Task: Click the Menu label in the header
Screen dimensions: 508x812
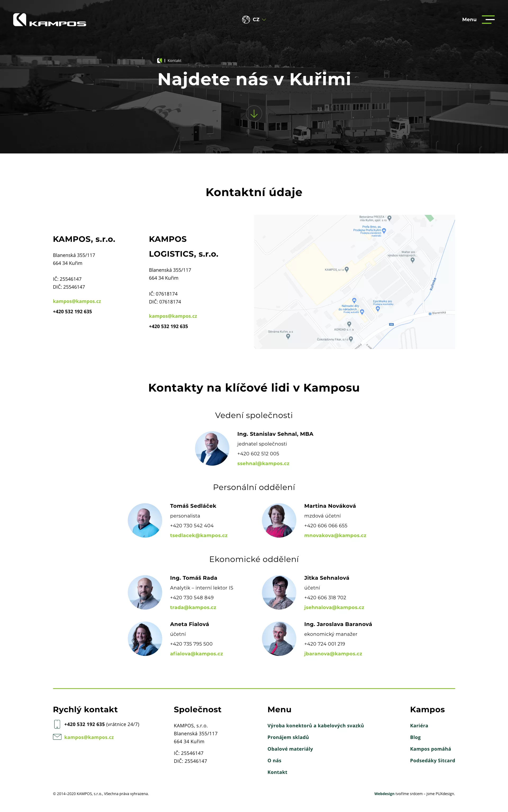Action: (x=469, y=20)
